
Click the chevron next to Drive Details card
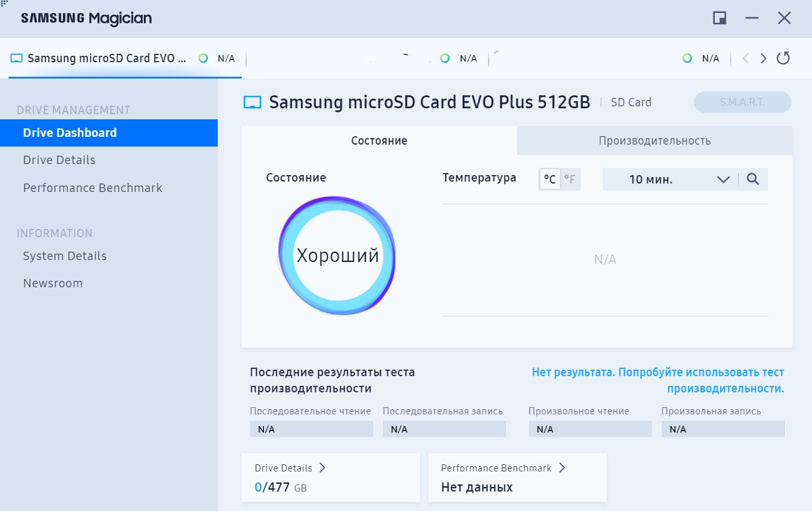tap(322, 468)
